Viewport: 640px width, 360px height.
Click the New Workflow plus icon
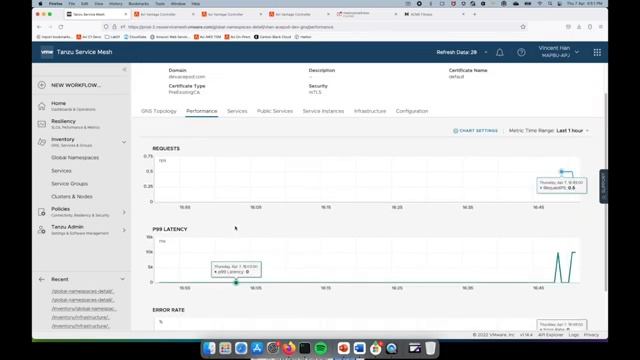click(x=42, y=85)
